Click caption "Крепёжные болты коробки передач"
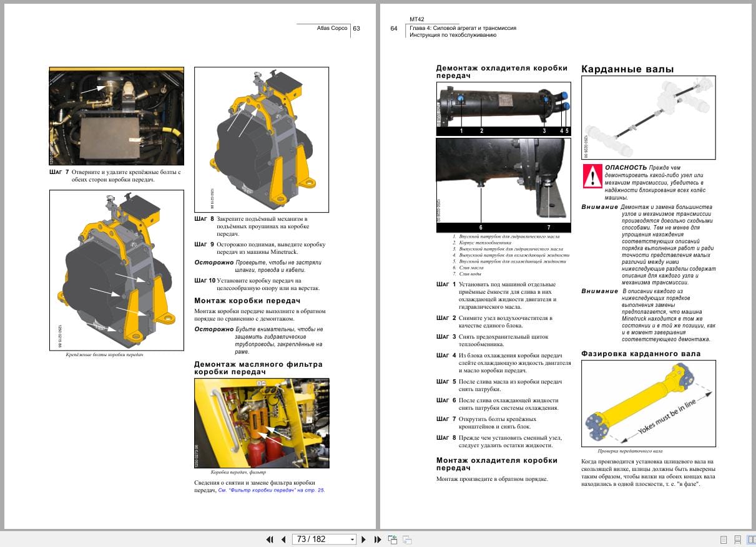Viewport: 756px width, 547px height. [105, 355]
